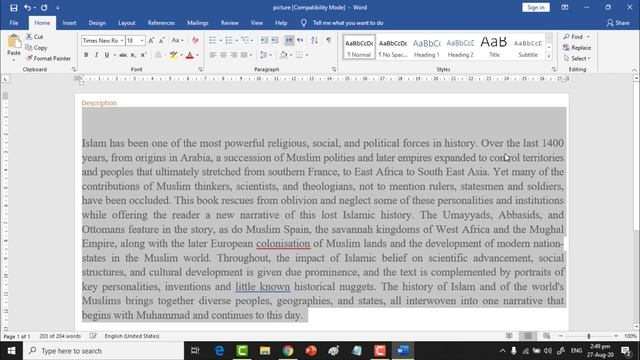Save the document from quick access toolbar

pyautogui.click(x=13, y=8)
